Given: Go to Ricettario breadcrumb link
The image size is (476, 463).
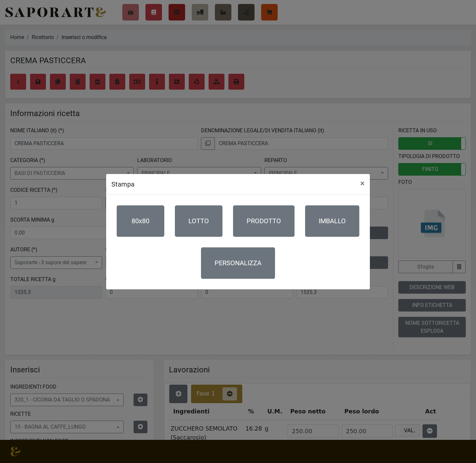Looking at the screenshot, I should click(x=43, y=37).
